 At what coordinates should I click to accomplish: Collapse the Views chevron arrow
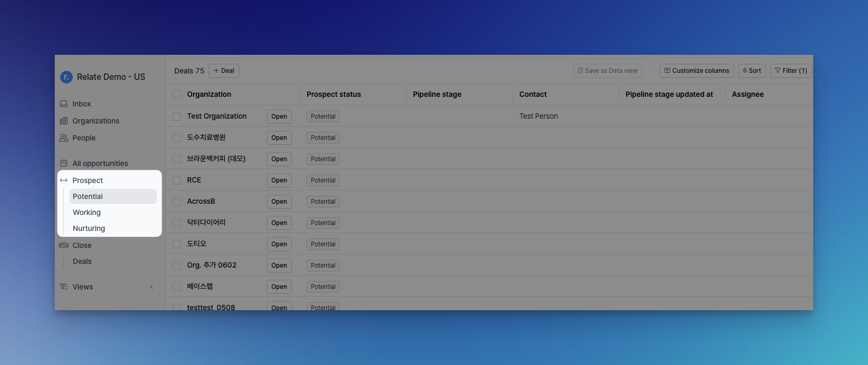pos(151,287)
